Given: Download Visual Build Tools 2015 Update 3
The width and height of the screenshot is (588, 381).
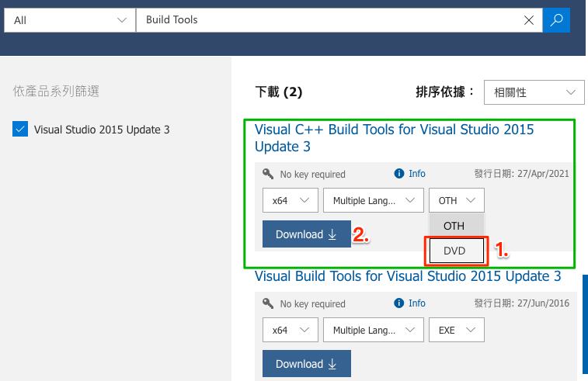Looking at the screenshot, I should [x=307, y=364].
